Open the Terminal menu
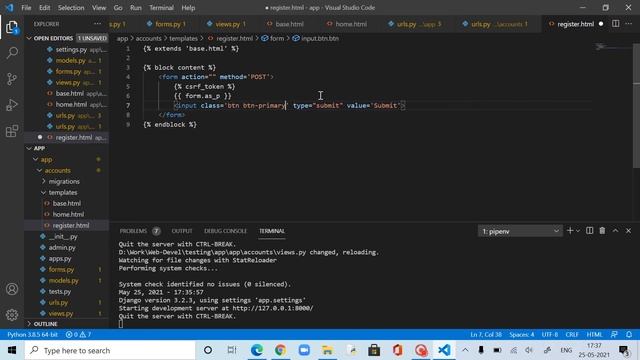This screenshot has height=360, width=640. (161, 8)
